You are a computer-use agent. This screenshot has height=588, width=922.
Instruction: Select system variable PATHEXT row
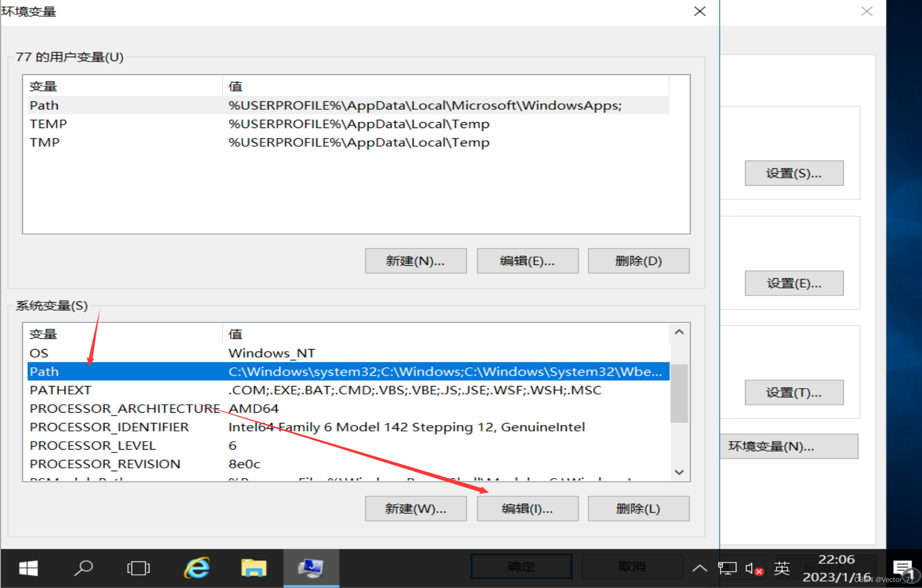point(348,390)
